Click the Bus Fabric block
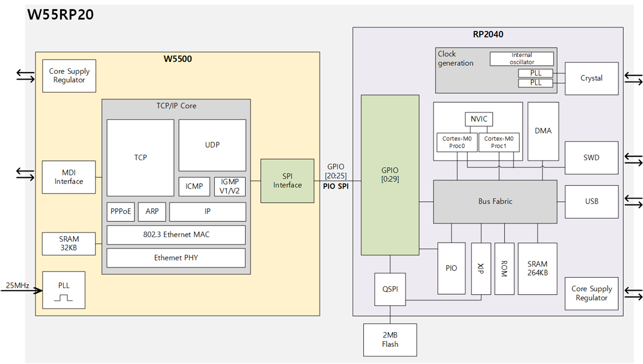This screenshot has height=364, width=643. [495, 202]
